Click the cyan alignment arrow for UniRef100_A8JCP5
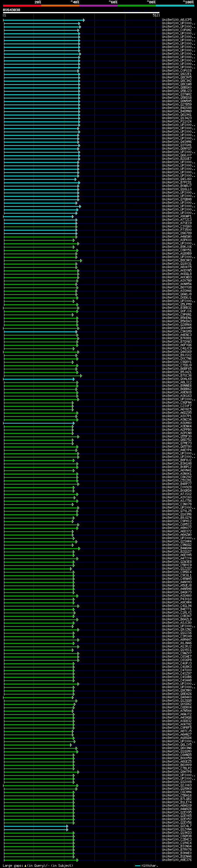Screen dimensions: 197x868 pyautogui.click(x=44, y=20)
